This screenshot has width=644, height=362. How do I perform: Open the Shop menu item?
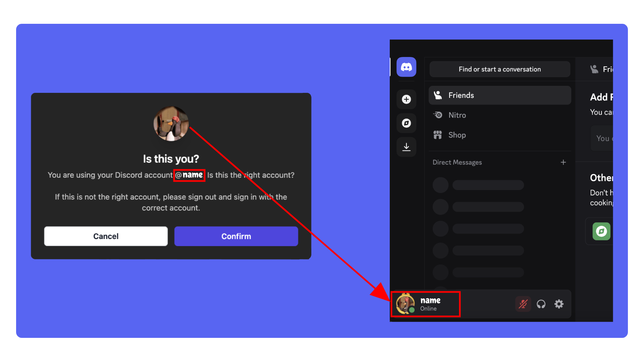click(x=500, y=135)
